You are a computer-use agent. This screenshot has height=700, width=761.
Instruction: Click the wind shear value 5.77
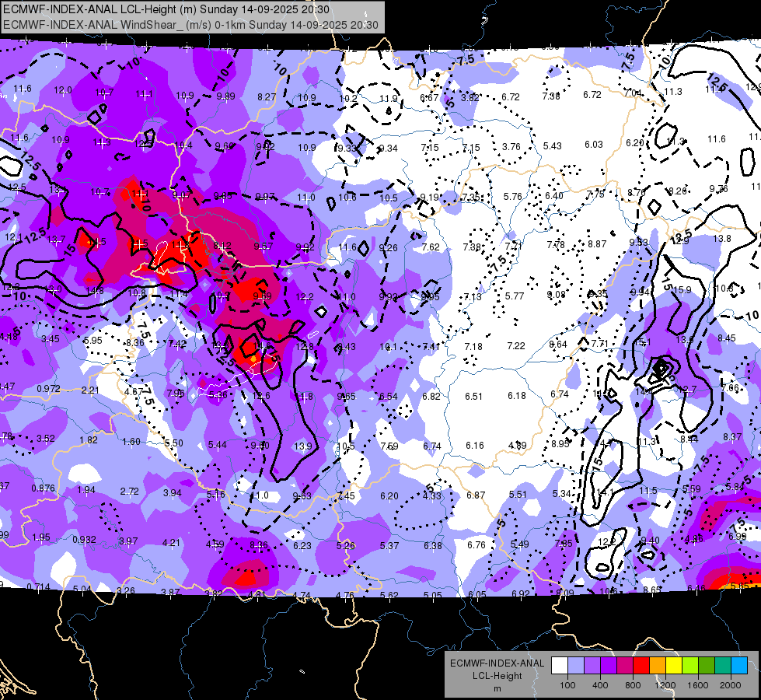click(x=515, y=296)
